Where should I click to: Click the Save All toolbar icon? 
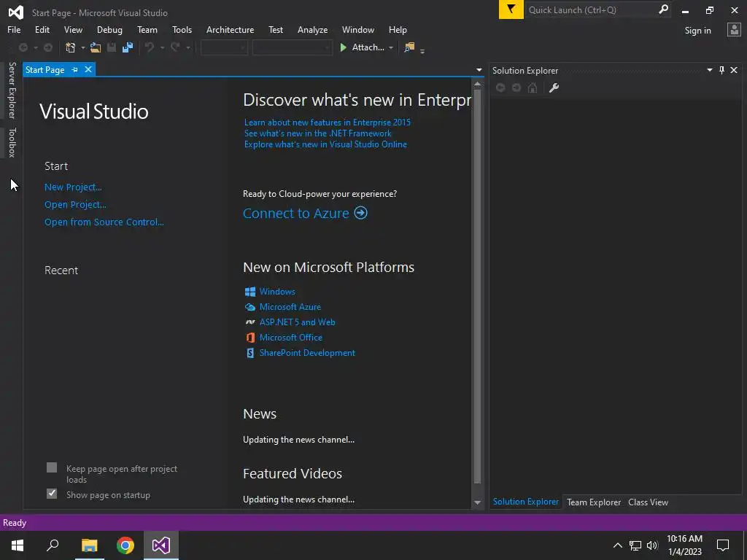coord(127,47)
